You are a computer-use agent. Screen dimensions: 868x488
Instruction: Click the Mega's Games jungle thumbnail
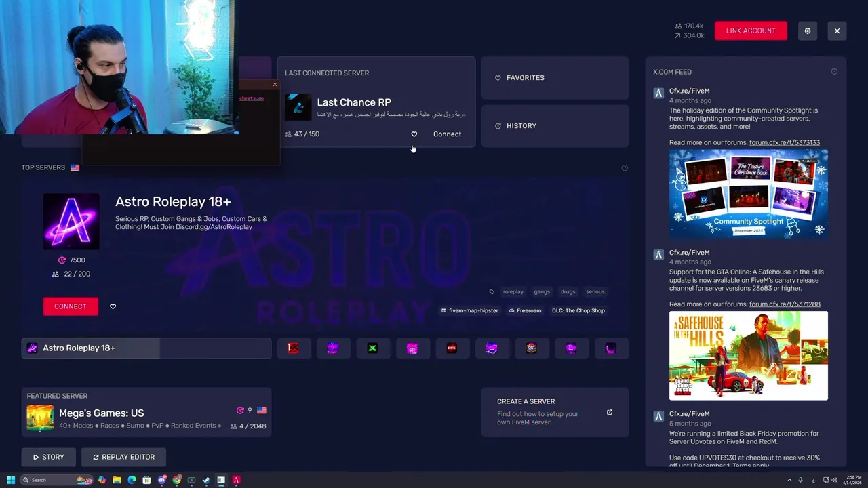(x=40, y=418)
